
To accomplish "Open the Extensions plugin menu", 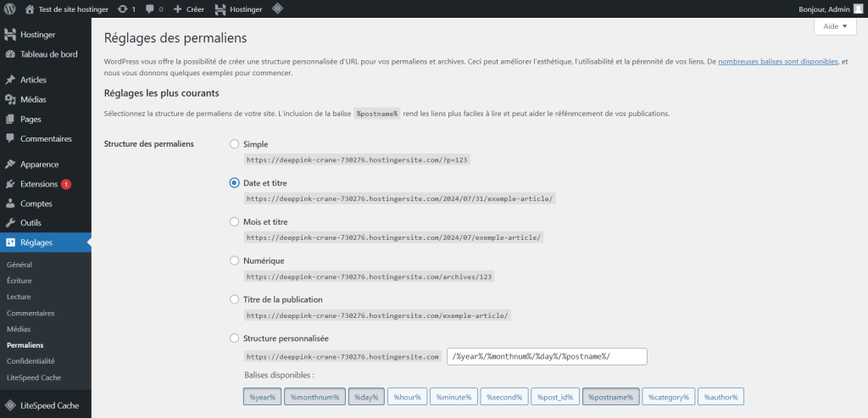I will pos(40,184).
